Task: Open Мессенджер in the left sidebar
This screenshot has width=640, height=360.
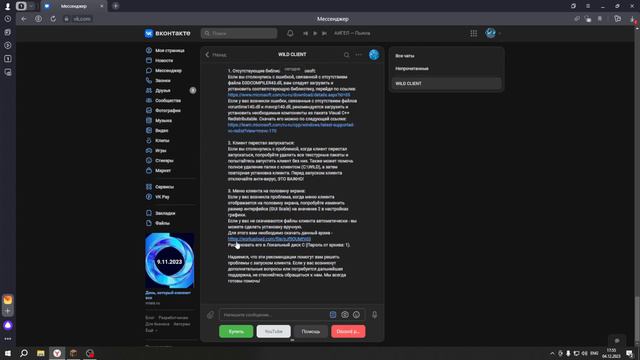Action: point(169,70)
